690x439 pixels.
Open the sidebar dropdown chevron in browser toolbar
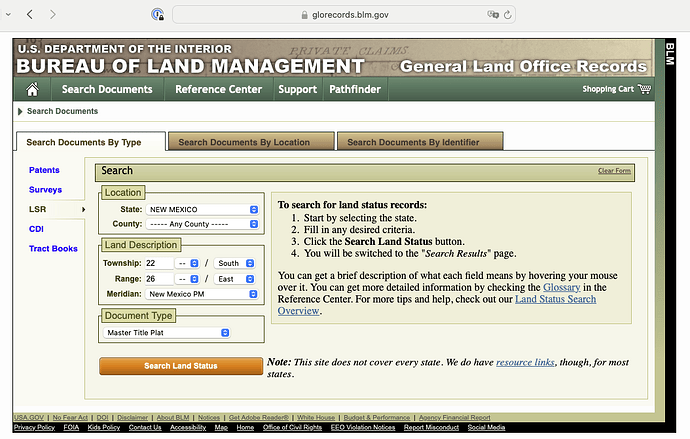[x=8, y=15]
